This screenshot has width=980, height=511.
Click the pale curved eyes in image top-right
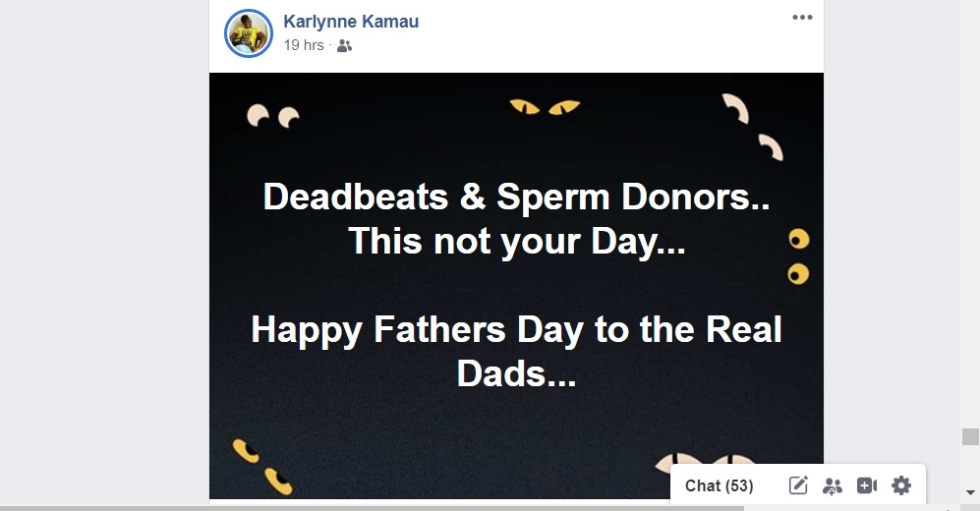click(753, 127)
